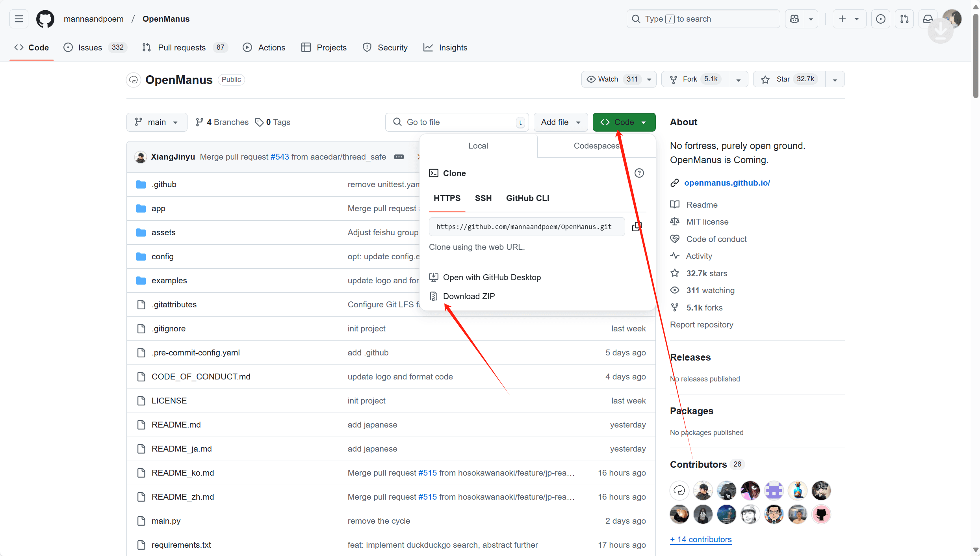Screen dimensions: 980x556
Task: Click the first contributor avatar
Action: point(679,491)
